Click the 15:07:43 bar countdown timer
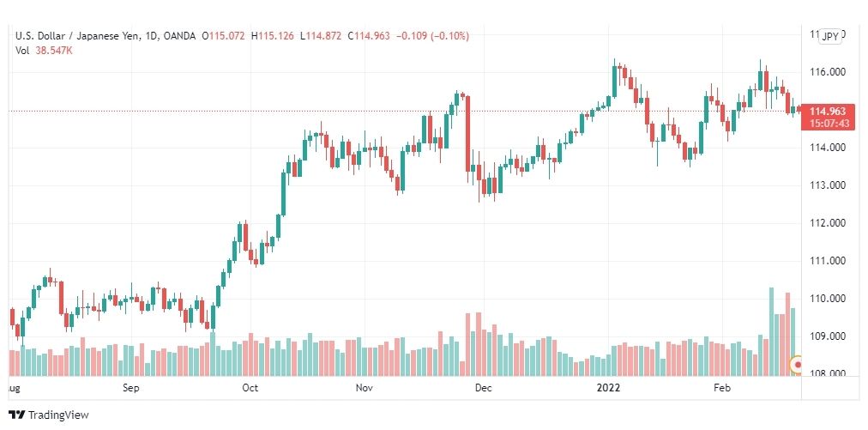The height and width of the screenshot is (430, 868). click(x=829, y=124)
